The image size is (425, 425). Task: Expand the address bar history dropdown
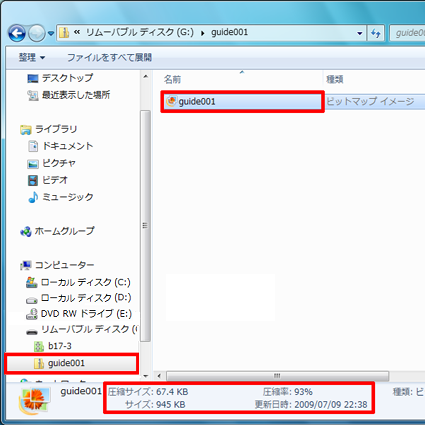[x=360, y=33]
